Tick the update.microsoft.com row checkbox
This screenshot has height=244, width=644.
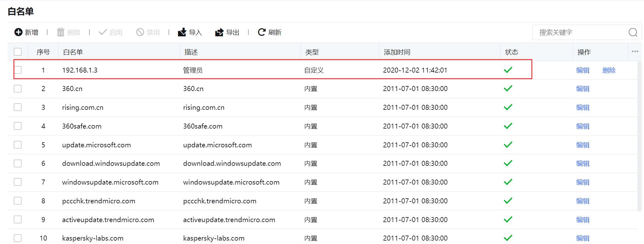18,145
